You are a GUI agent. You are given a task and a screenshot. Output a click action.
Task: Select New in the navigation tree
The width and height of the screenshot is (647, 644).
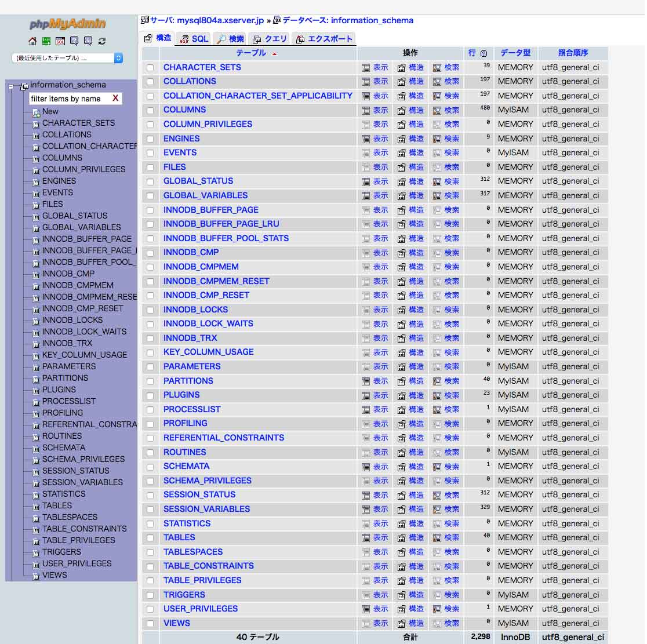tap(50, 111)
